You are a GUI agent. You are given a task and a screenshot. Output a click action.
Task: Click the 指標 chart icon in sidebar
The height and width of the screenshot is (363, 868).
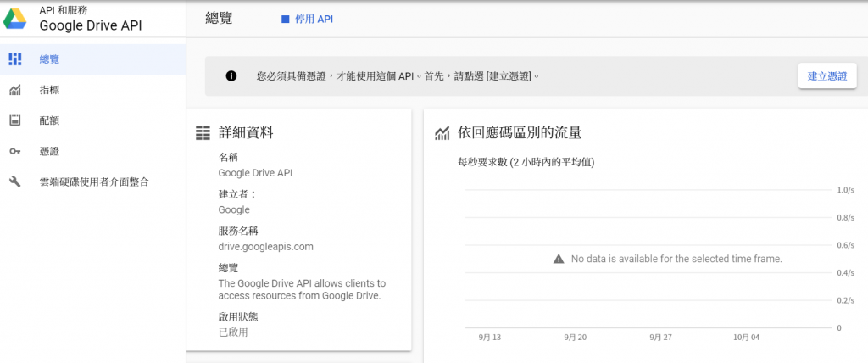point(15,90)
